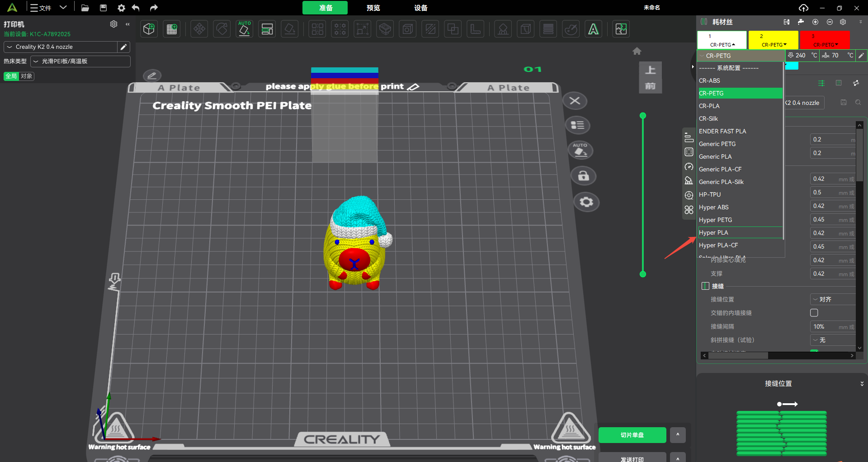Select the text emboss A tool
This screenshot has height=462, width=868.
[594, 29]
